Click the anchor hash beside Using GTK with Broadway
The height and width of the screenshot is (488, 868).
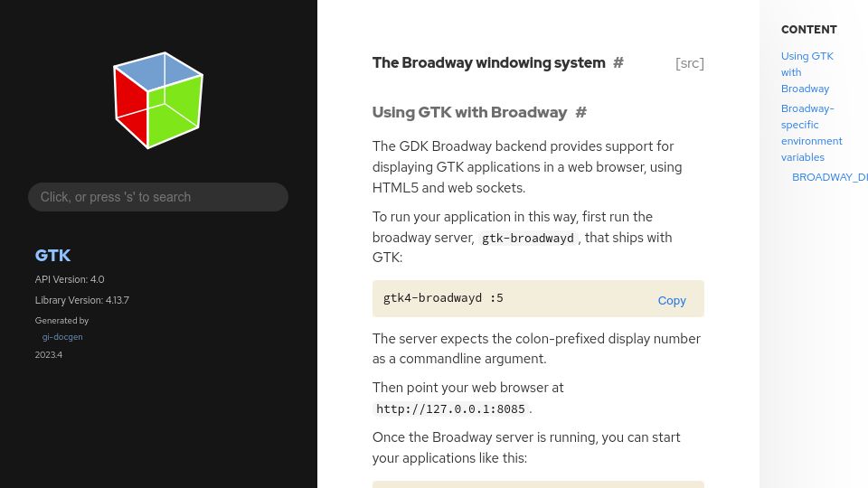click(x=580, y=112)
